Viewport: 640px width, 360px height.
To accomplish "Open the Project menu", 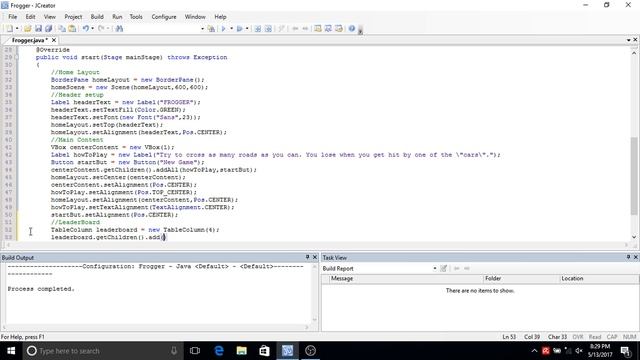I will (73, 17).
